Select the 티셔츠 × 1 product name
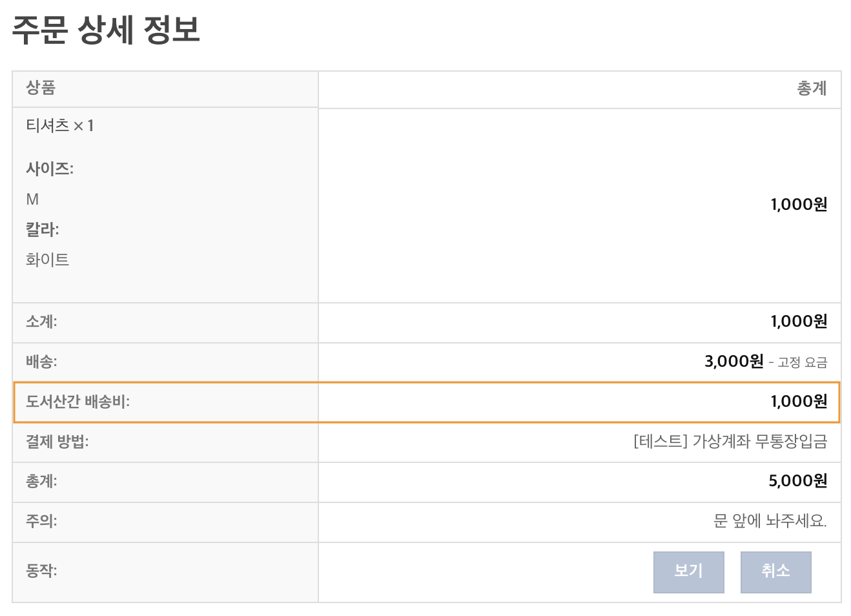Image resolution: width=851 pixels, height=616 pixels. [60, 126]
